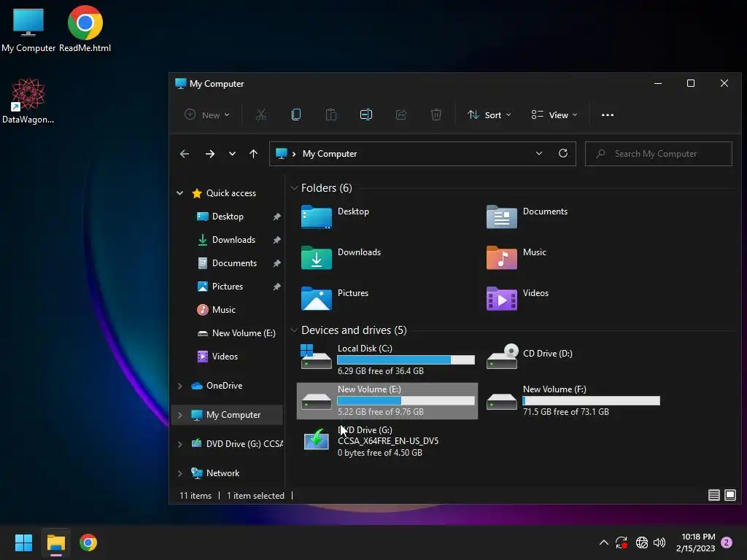Collapse the Quick access tree node
747x560 pixels.
pyautogui.click(x=179, y=192)
